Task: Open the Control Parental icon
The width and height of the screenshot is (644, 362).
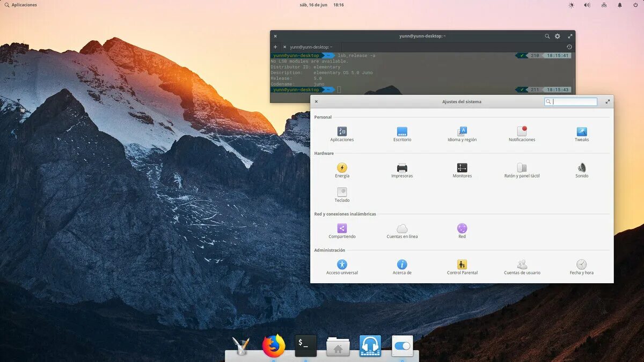Action: [x=462, y=265]
